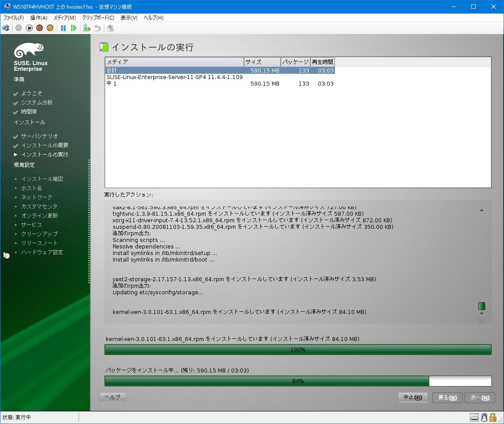Click インストールの概要 step in sidebar
Screen dimensions: 504x424
pos(45,145)
